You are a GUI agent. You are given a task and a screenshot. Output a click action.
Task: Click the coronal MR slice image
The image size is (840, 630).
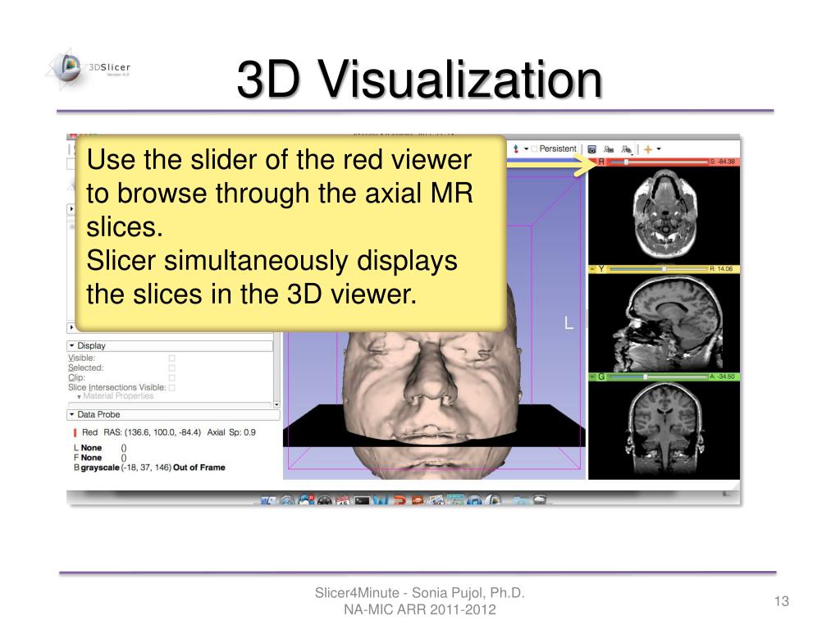tap(664, 430)
